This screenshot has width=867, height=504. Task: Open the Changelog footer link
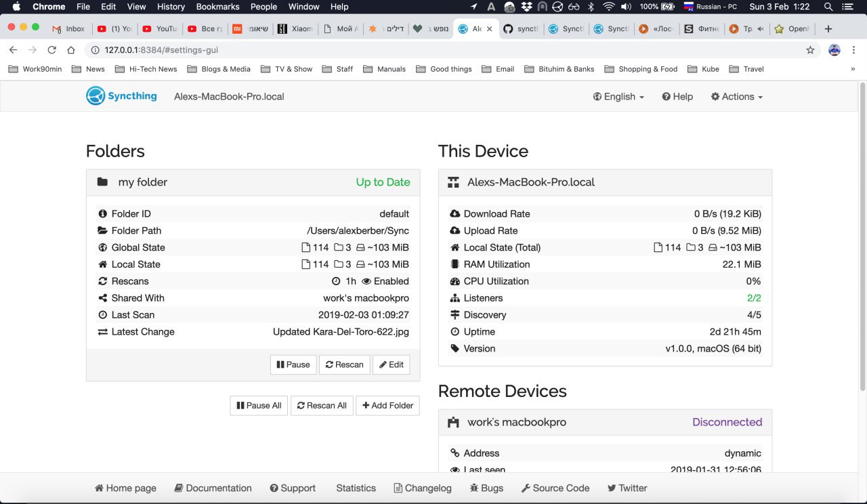coord(423,488)
